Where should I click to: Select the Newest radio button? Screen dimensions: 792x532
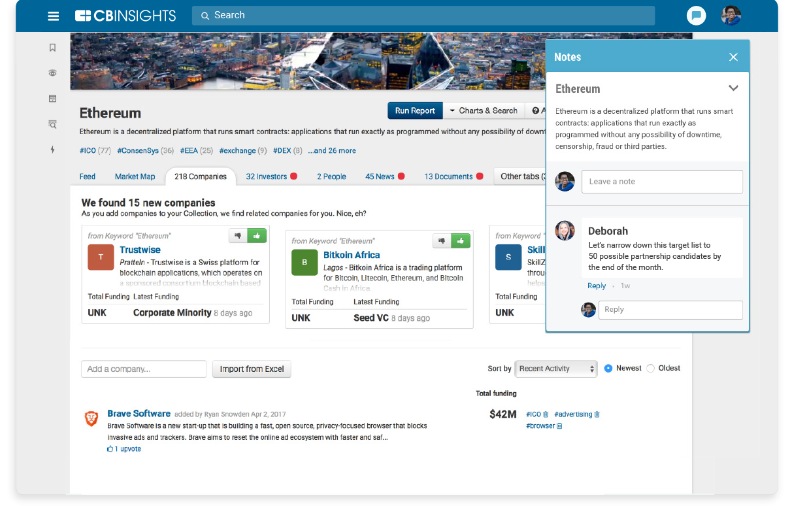coord(608,369)
